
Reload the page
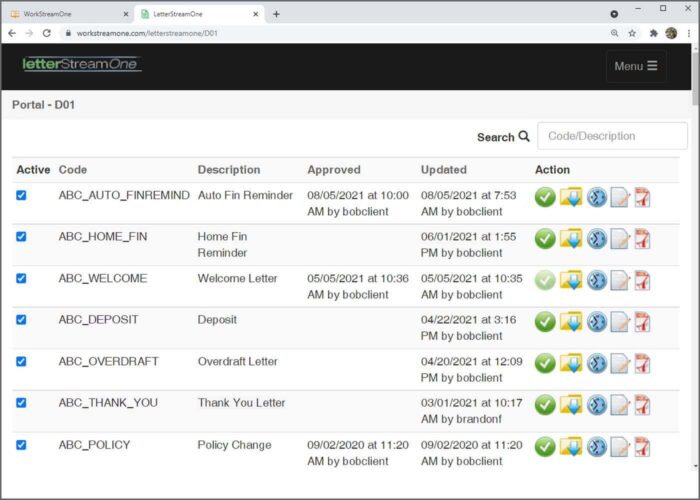point(46,33)
